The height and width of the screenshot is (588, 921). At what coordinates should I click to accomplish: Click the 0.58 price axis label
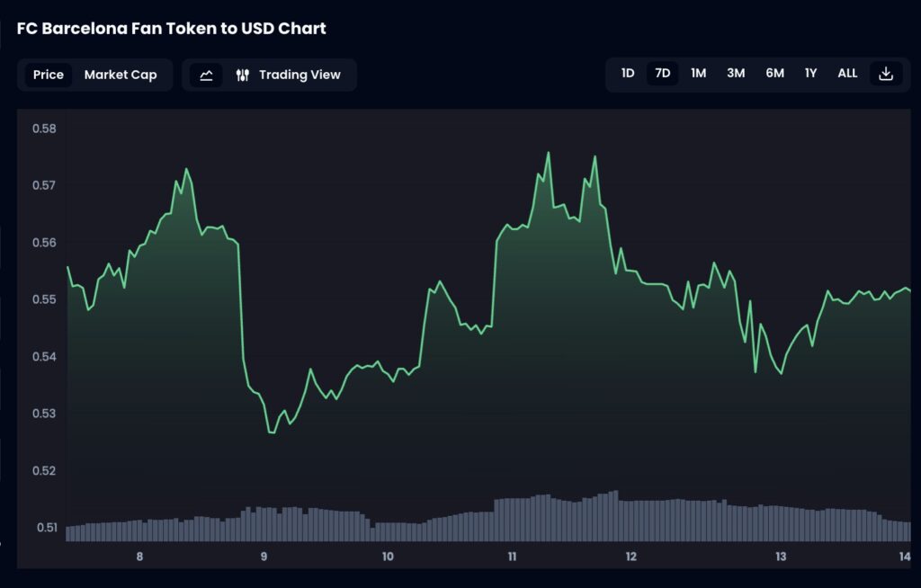(44, 129)
